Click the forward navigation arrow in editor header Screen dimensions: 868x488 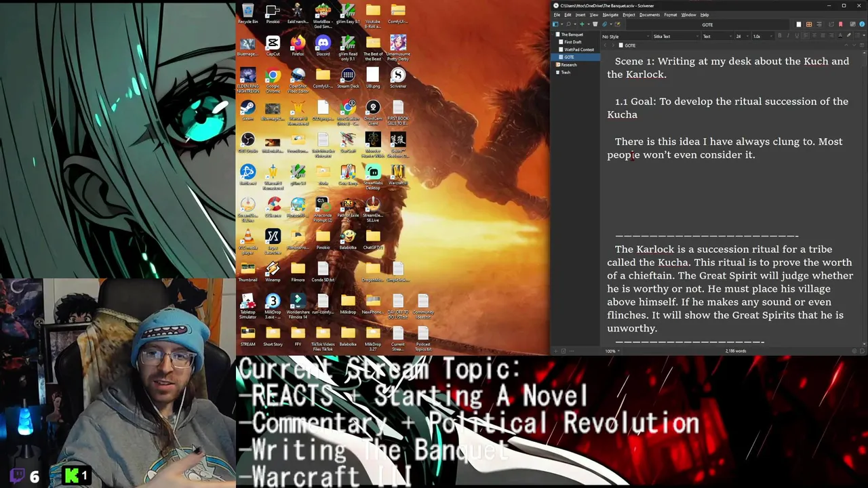point(613,45)
